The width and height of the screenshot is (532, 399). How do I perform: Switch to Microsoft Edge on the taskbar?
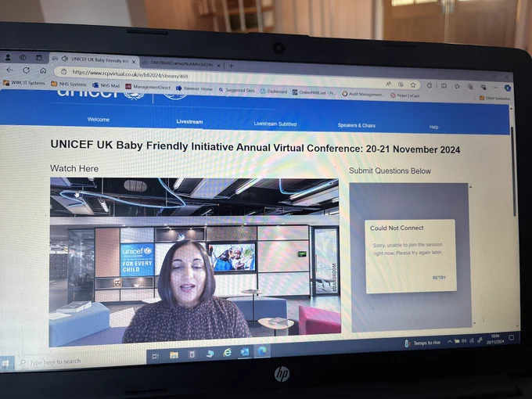(262, 351)
